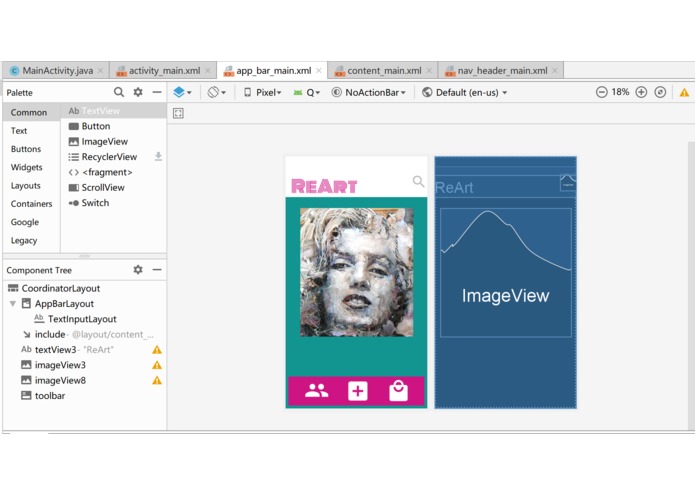
Task: Select the Common palette category
Action: [x=29, y=112]
